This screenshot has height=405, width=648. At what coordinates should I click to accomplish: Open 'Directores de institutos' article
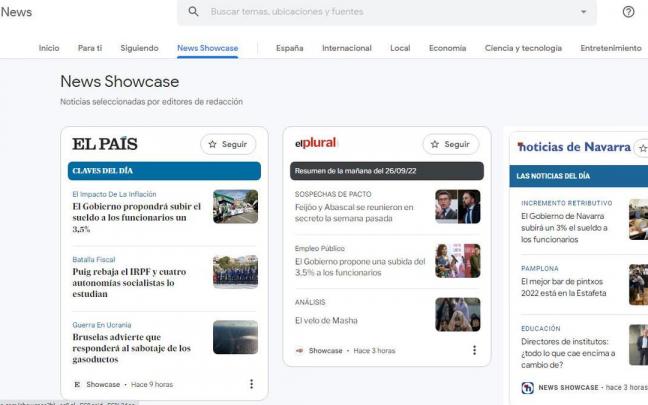(568, 353)
